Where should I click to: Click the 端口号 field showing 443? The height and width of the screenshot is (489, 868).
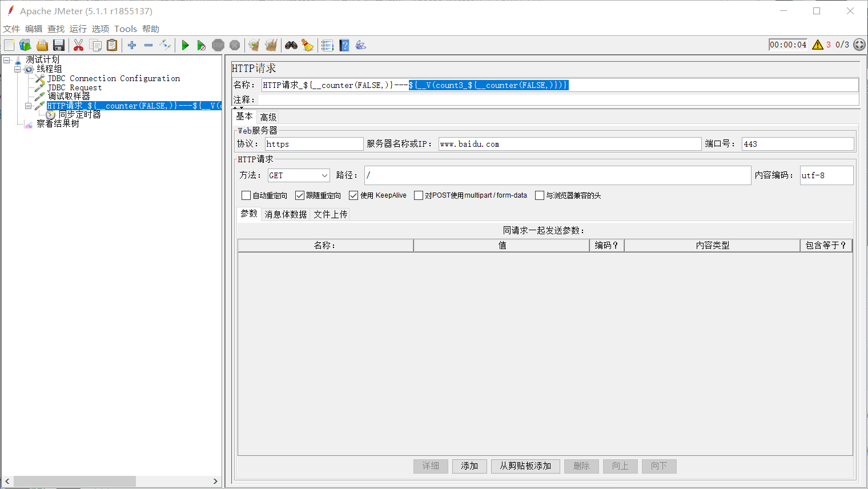(x=798, y=144)
